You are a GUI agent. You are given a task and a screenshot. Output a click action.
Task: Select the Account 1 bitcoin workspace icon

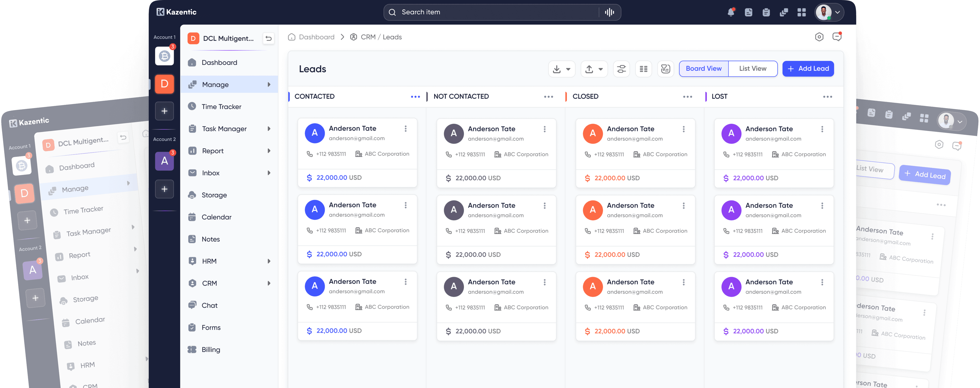click(164, 56)
